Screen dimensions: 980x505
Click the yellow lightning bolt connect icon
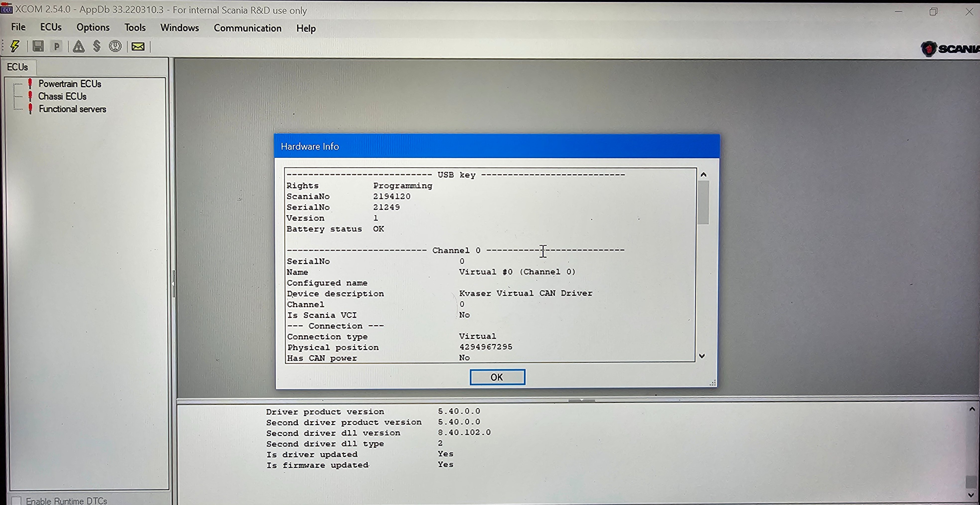[15, 46]
